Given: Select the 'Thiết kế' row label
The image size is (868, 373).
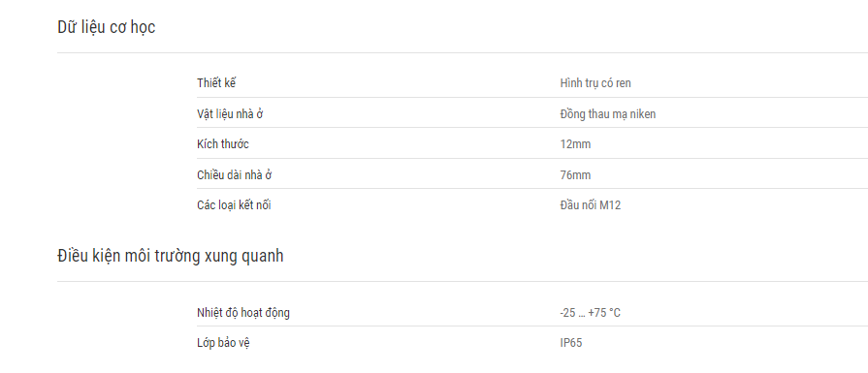Looking at the screenshot, I should [x=216, y=83].
